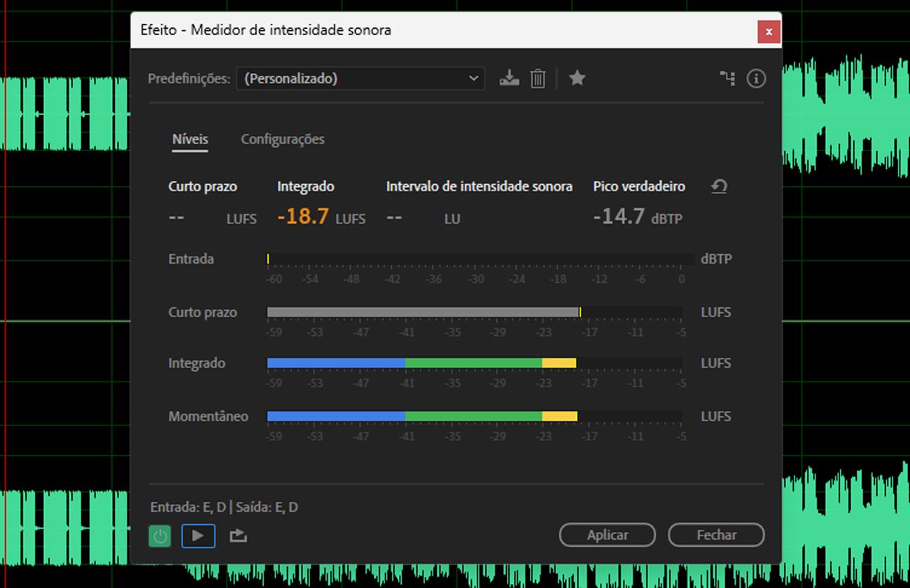Click the loop playback icon

coord(238,535)
